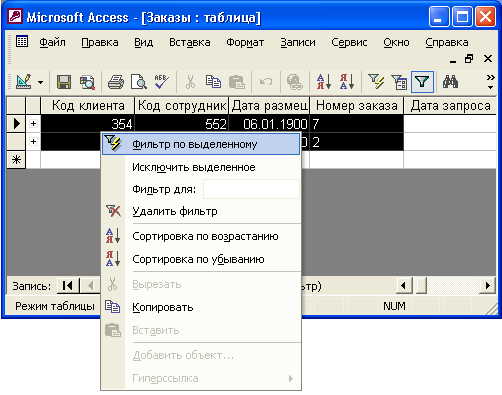The width and height of the screenshot is (502, 395).
Task: Choose Сортировка по возрастанию in context menu
Action: click(201, 236)
